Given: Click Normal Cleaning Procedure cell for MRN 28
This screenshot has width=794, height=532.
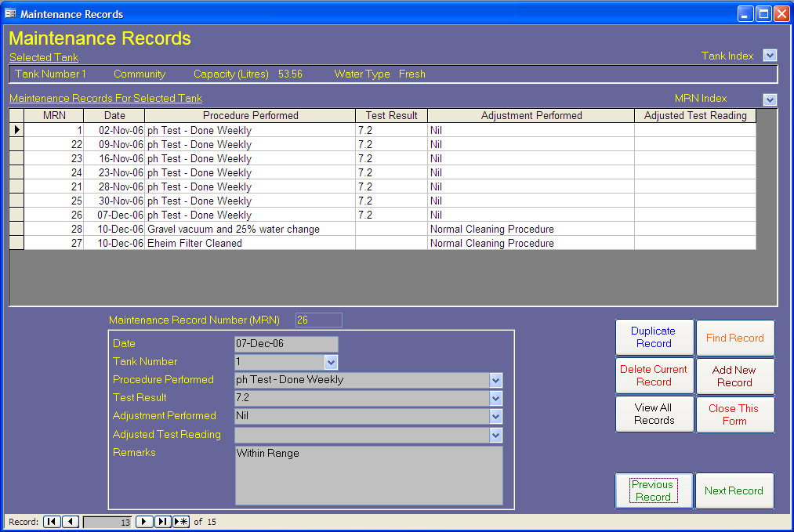Looking at the screenshot, I should pyautogui.click(x=531, y=230).
